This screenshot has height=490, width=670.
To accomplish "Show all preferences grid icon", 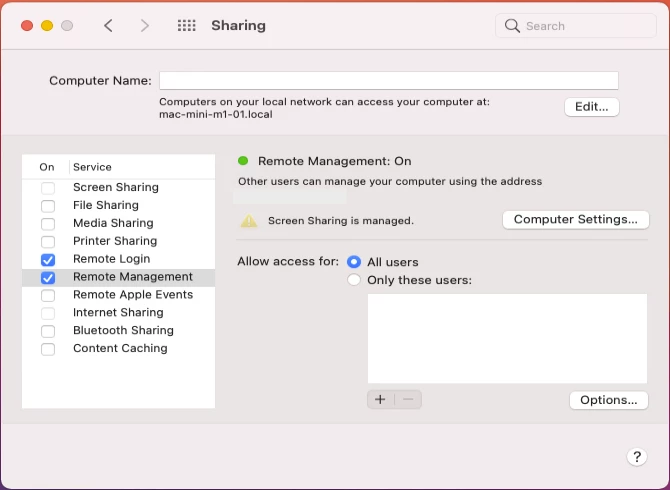I will pos(187,26).
